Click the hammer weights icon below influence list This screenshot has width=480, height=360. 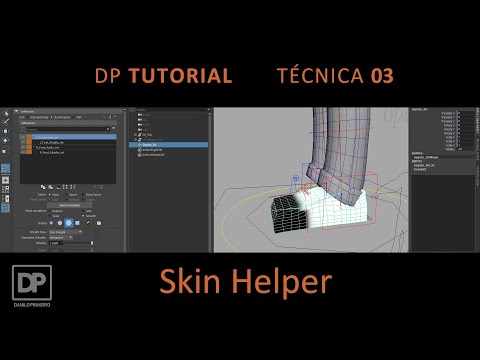pyautogui.click(x=58, y=187)
